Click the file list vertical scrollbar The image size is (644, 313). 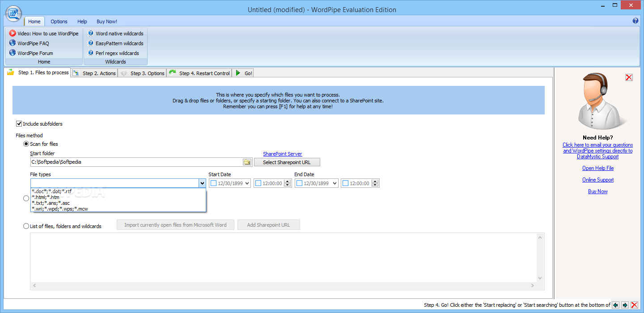pos(541,257)
